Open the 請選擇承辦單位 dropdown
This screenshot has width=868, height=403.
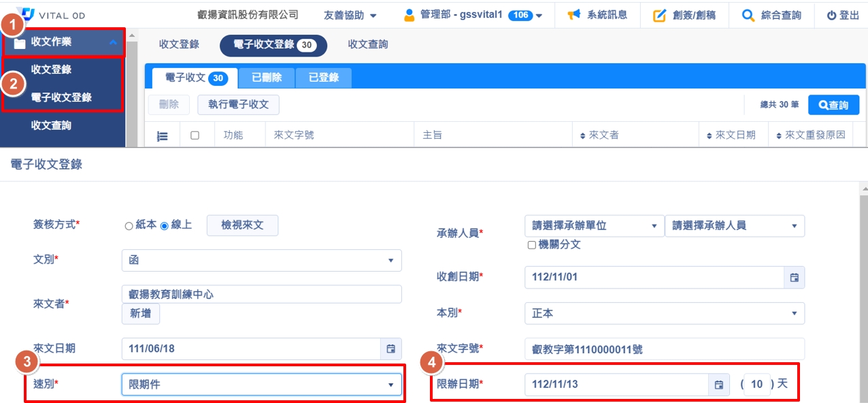click(595, 226)
